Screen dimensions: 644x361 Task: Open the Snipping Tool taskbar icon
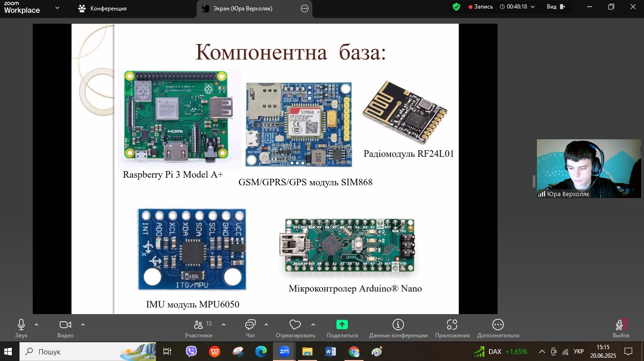(238, 352)
